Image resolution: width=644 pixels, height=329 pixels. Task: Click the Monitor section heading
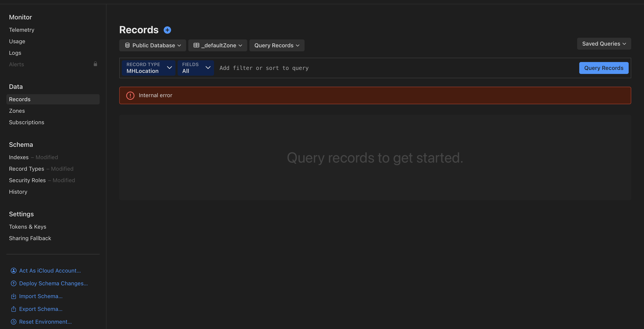[x=20, y=17]
